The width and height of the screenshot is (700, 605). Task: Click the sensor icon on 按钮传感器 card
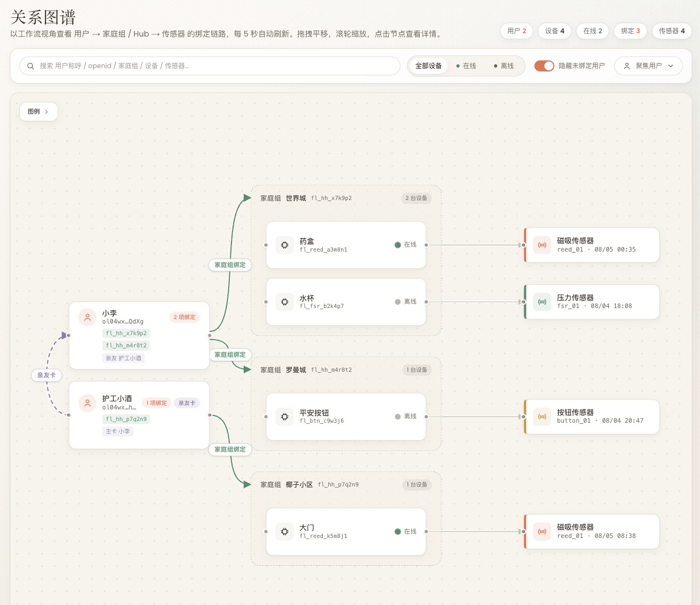(542, 417)
